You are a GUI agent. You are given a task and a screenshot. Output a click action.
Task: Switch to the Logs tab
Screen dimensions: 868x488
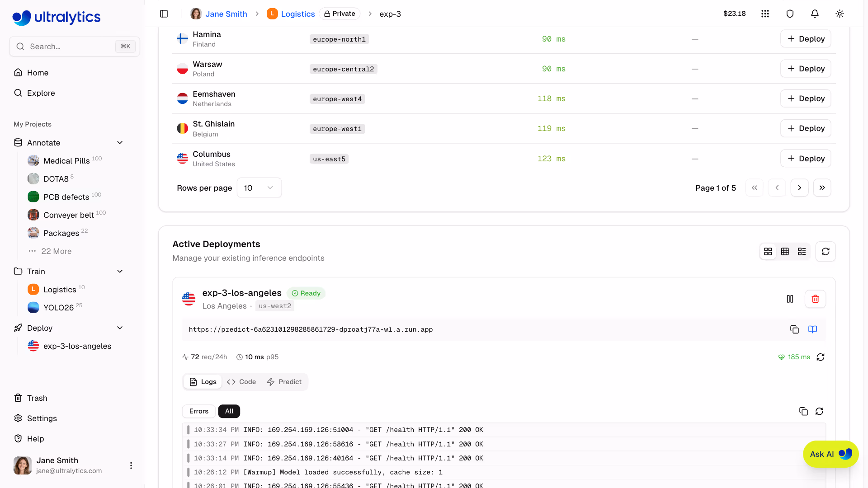coord(203,382)
